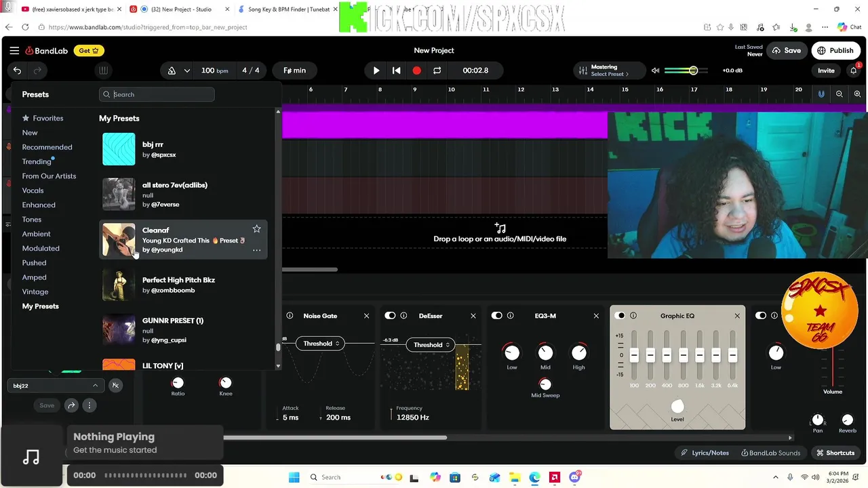Screen dimensions: 868x488
Task: Open Lyrics/Notes panel
Action: click(705, 453)
